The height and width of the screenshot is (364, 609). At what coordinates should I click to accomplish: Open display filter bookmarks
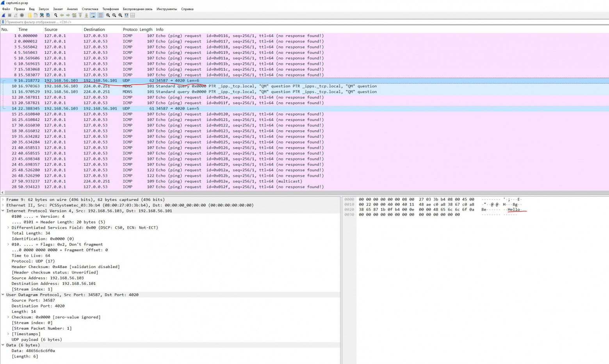[3, 22]
